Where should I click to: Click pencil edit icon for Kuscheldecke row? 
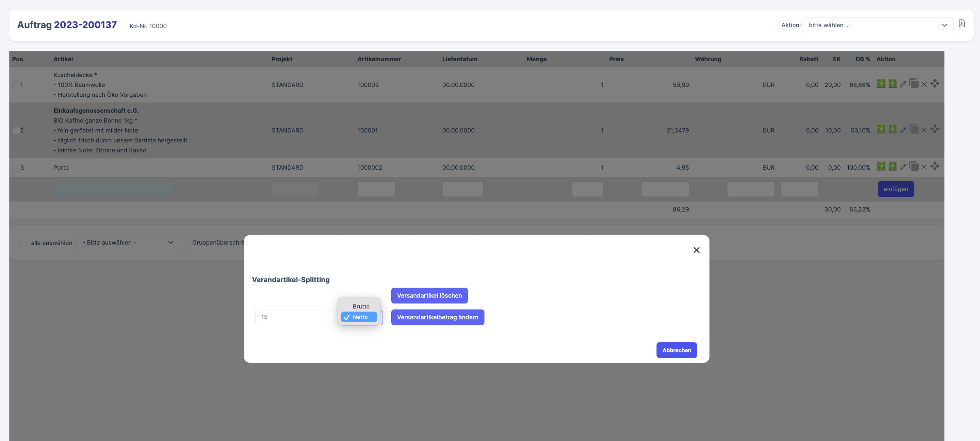pos(902,84)
